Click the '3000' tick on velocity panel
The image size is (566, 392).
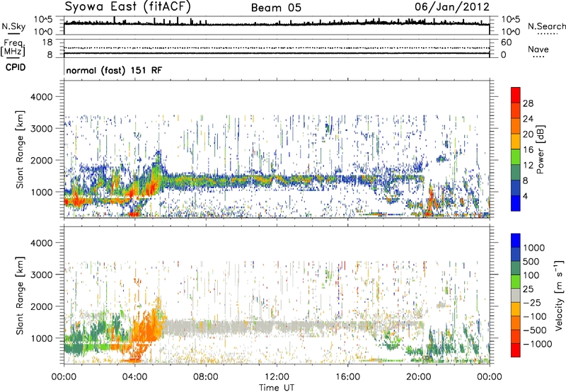(41, 275)
